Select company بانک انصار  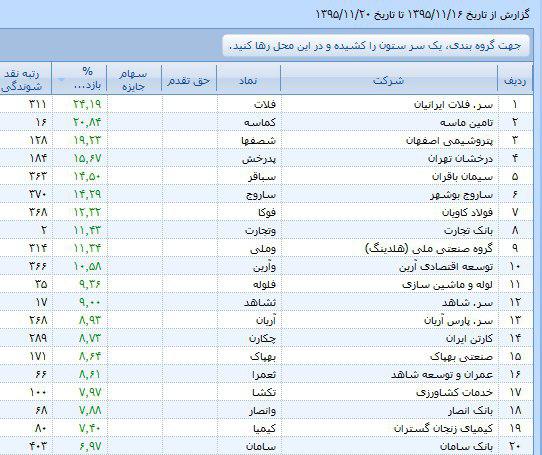point(470,410)
